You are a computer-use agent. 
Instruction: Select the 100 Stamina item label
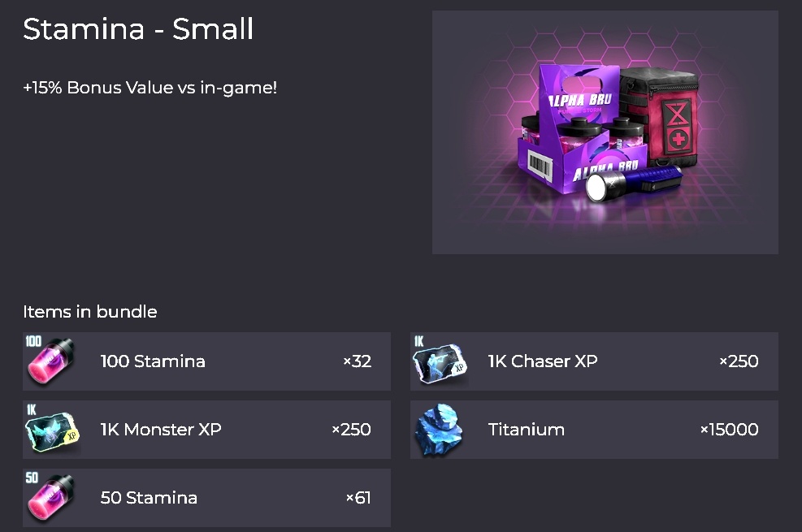coord(153,361)
